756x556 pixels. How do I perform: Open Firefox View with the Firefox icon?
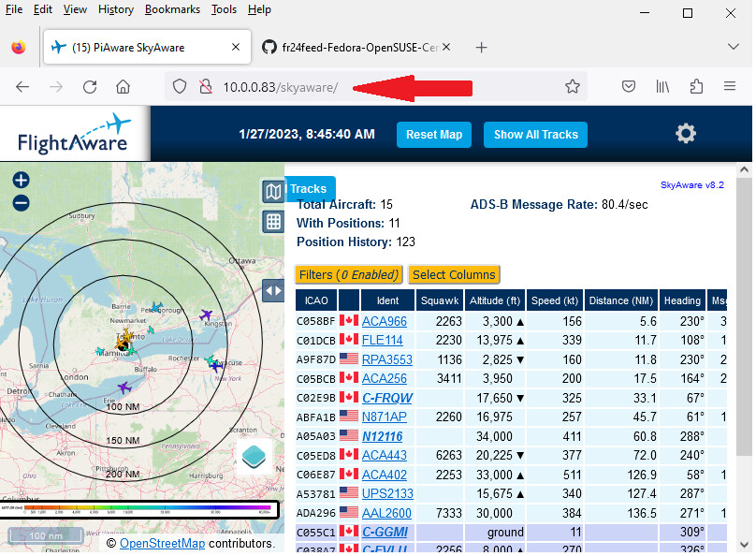coord(19,47)
